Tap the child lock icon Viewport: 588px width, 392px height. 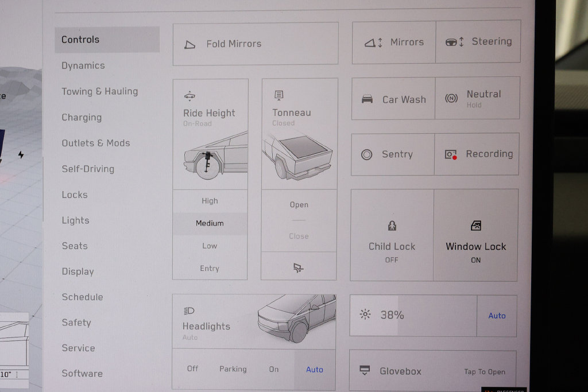coord(392,226)
